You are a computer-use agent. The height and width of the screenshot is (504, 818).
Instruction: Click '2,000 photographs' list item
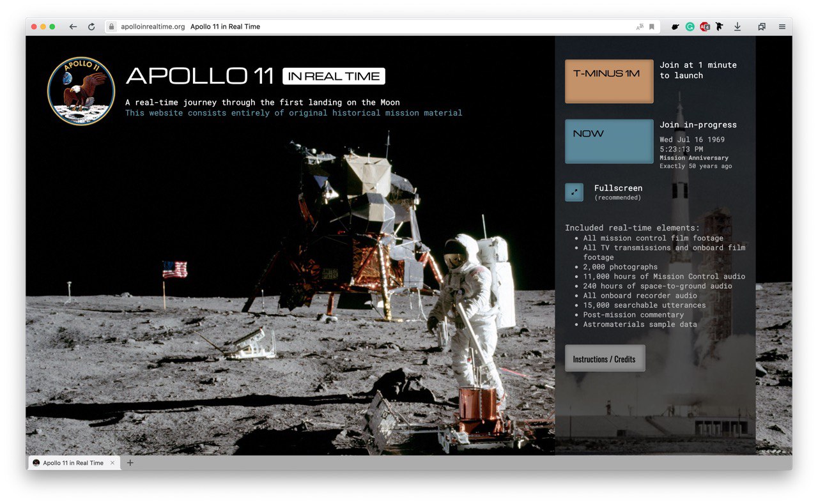click(x=620, y=267)
